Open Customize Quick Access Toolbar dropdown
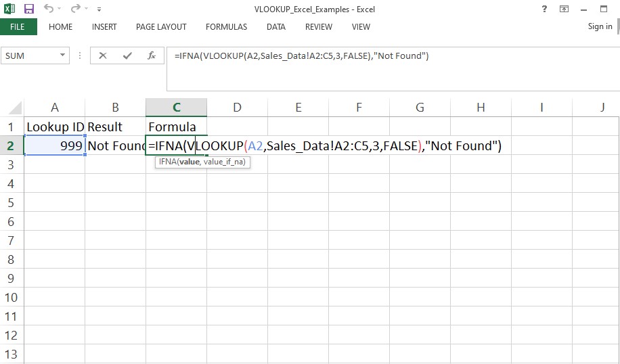Viewport: 620px width, 364px height. point(99,10)
